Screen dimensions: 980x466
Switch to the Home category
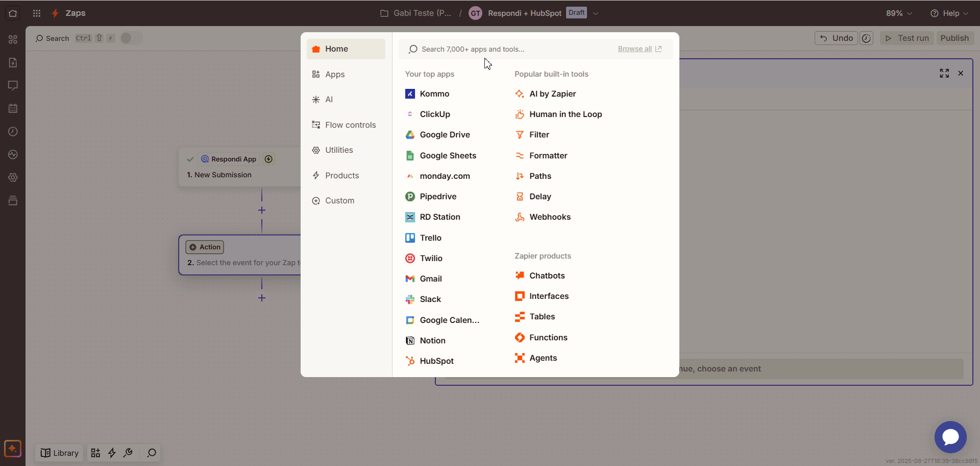tap(346, 49)
